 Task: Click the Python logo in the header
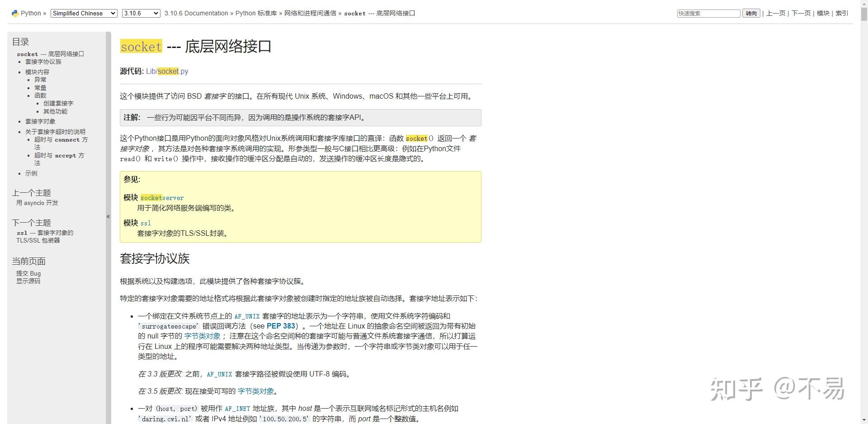pos(15,13)
